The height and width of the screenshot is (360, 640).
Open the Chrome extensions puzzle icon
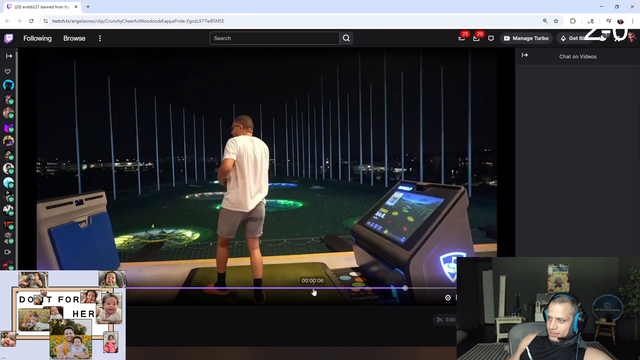(573, 21)
